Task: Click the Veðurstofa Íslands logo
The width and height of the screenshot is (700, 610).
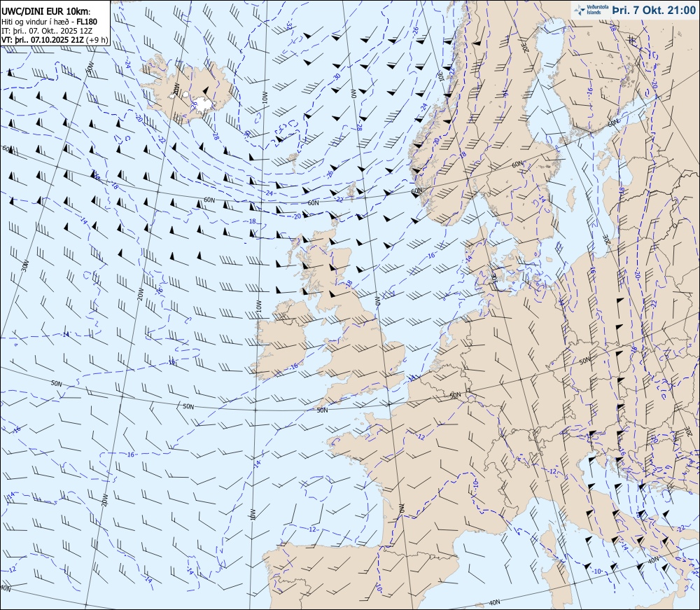Action: tap(591, 10)
